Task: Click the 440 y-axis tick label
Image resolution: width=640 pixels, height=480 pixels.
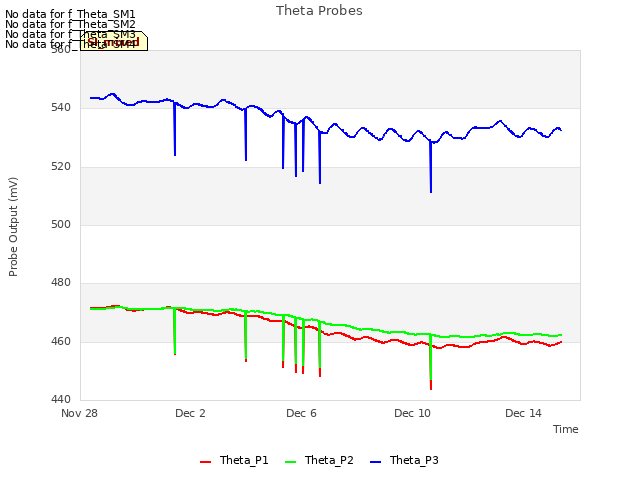Action: [61, 399]
